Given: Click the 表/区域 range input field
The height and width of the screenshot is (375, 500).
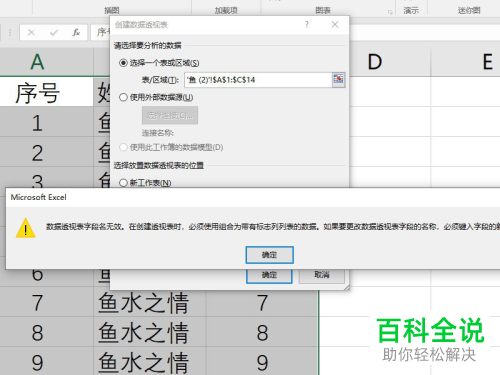Looking at the screenshot, I should pyautogui.click(x=258, y=80).
